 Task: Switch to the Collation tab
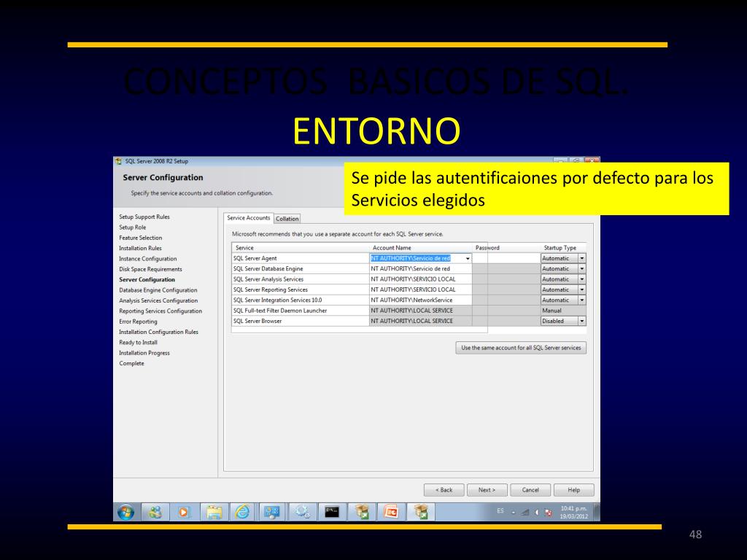[287, 219]
